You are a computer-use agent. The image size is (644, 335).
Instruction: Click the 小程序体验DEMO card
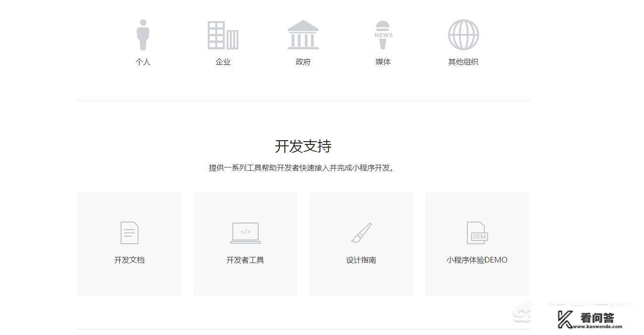477,244
